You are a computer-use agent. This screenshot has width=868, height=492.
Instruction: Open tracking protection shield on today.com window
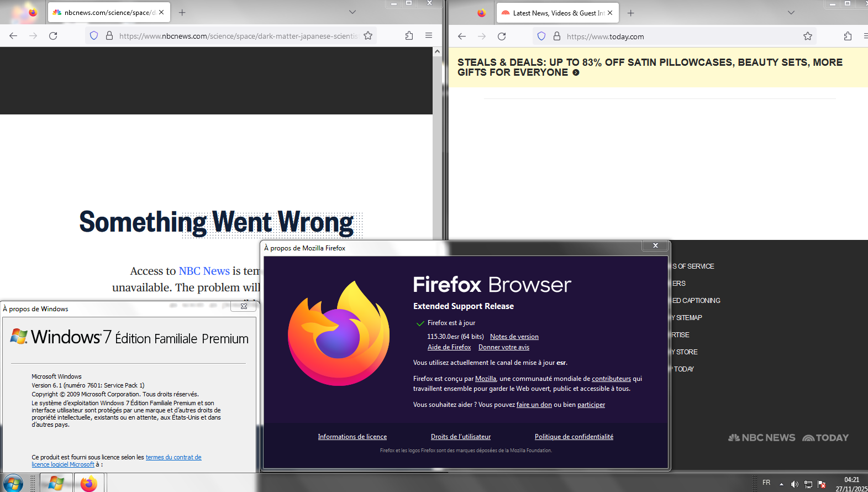coord(541,36)
